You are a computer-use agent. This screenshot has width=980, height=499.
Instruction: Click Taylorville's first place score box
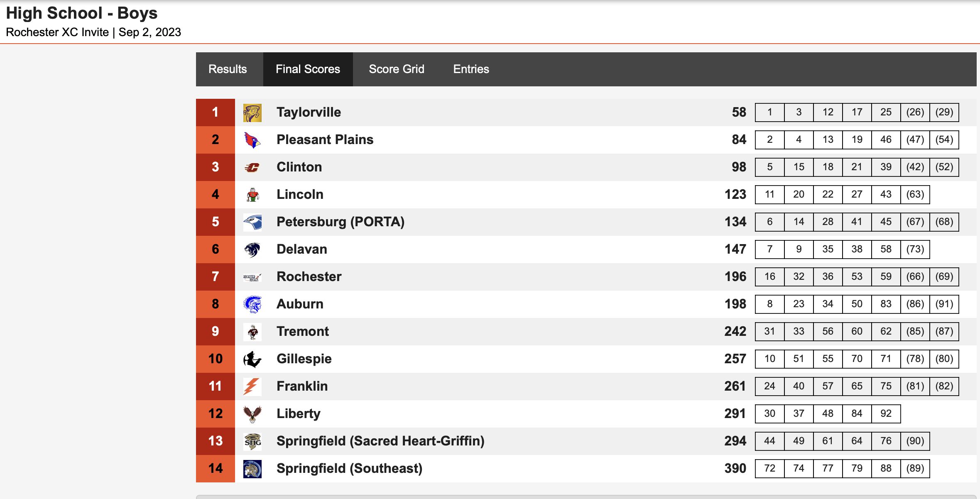coord(769,113)
